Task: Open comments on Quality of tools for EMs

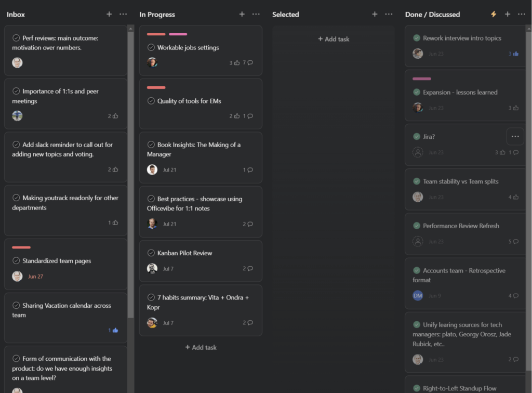Action: tap(250, 116)
